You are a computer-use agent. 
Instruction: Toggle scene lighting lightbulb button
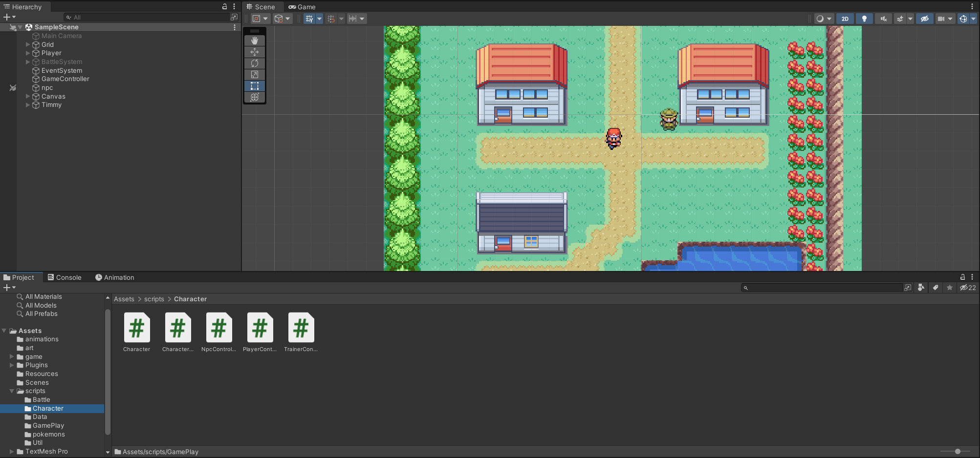click(864, 19)
